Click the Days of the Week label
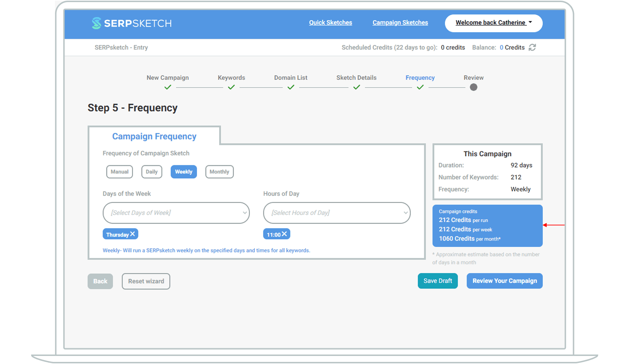This screenshot has width=630, height=364. [127, 194]
